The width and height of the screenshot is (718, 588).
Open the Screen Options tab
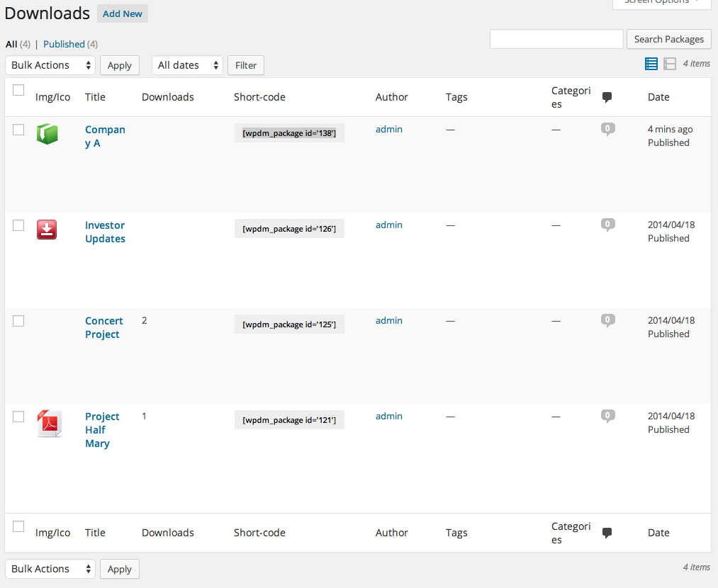coord(661,2)
